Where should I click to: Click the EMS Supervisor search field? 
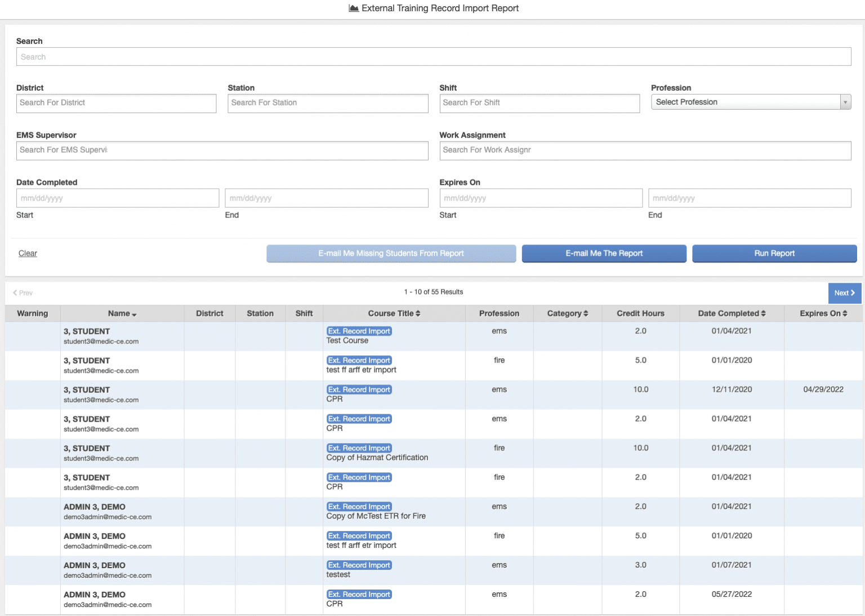pyautogui.click(x=222, y=150)
